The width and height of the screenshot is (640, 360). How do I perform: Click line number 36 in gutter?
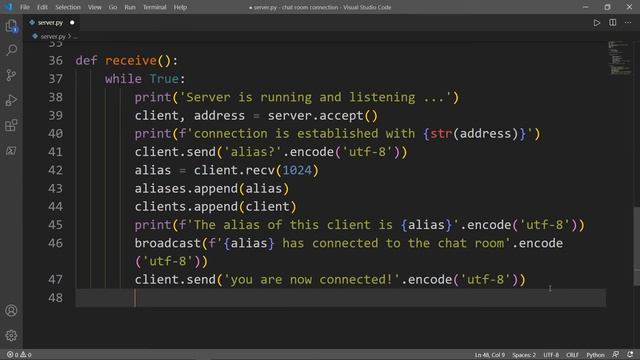[x=56, y=60]
